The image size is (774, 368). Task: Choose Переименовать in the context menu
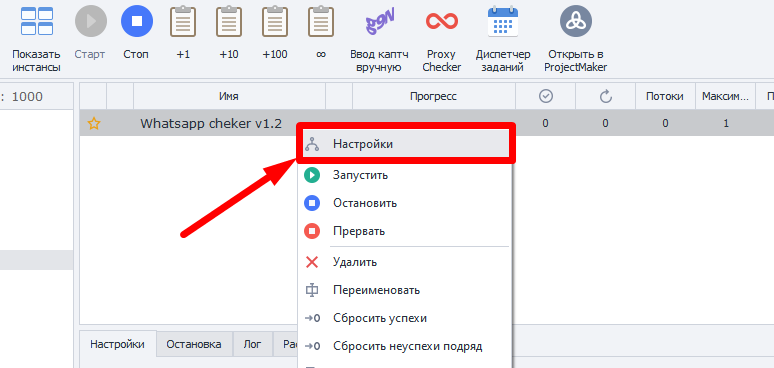(x=405, y=290)
